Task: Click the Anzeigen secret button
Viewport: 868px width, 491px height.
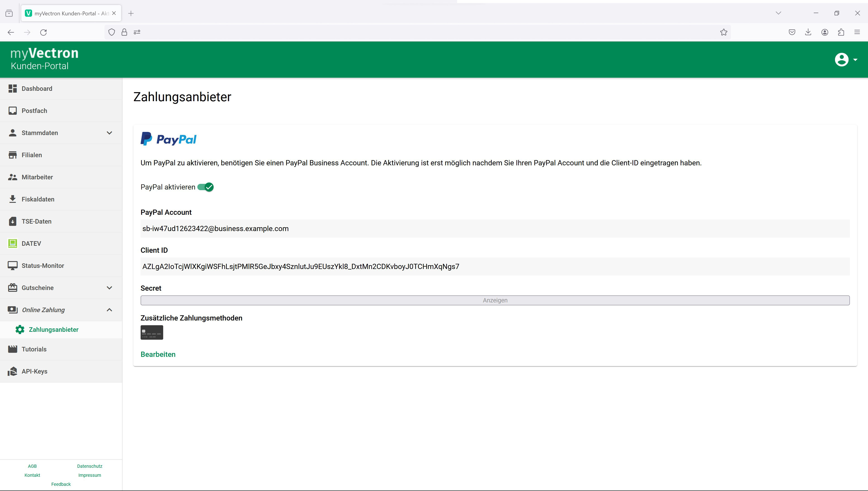Action: tap(495, 300)
